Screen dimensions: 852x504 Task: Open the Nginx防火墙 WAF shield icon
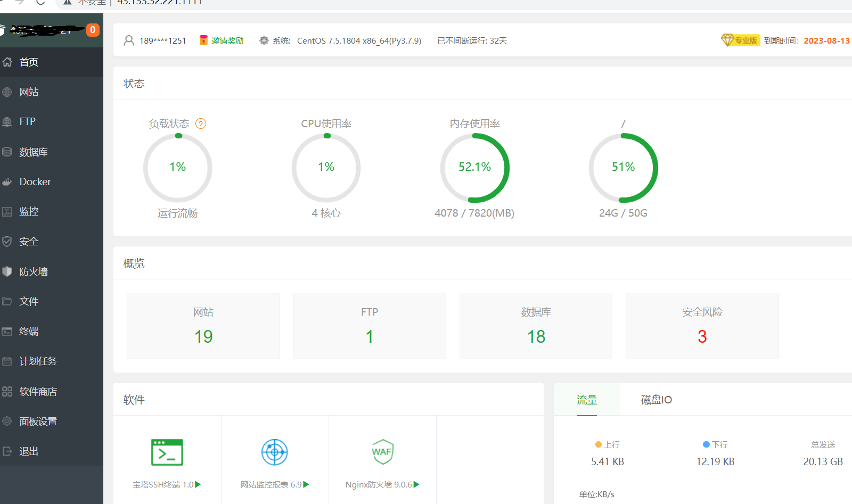tap(382, 452)
